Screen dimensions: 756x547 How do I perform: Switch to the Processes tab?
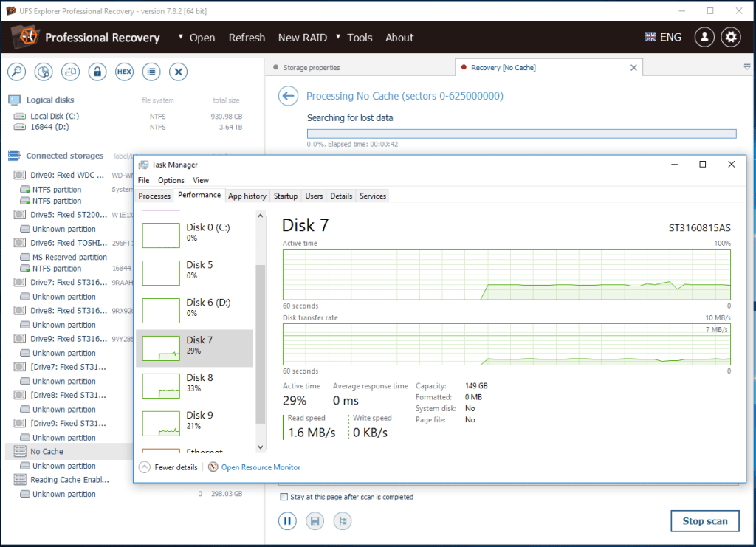pos(154,196)
